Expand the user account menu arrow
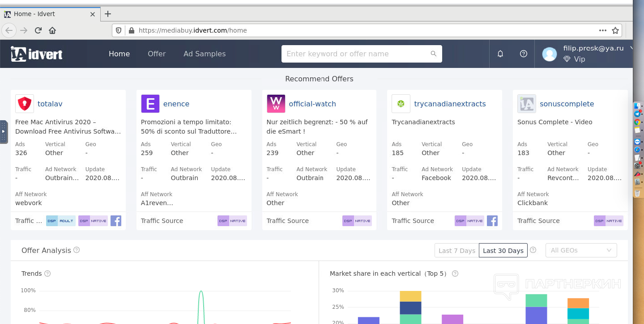The height and width of the screenshot is (324, 644). [x=631, y=48]
